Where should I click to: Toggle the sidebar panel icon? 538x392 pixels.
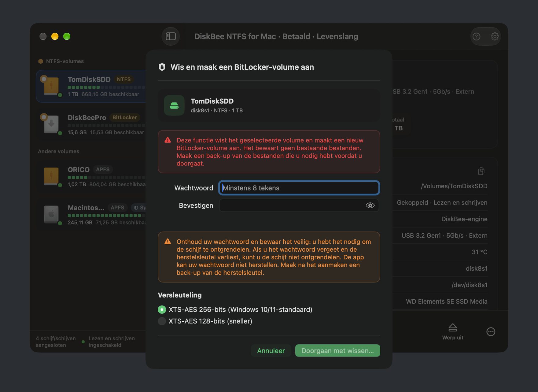pos(171,36)
